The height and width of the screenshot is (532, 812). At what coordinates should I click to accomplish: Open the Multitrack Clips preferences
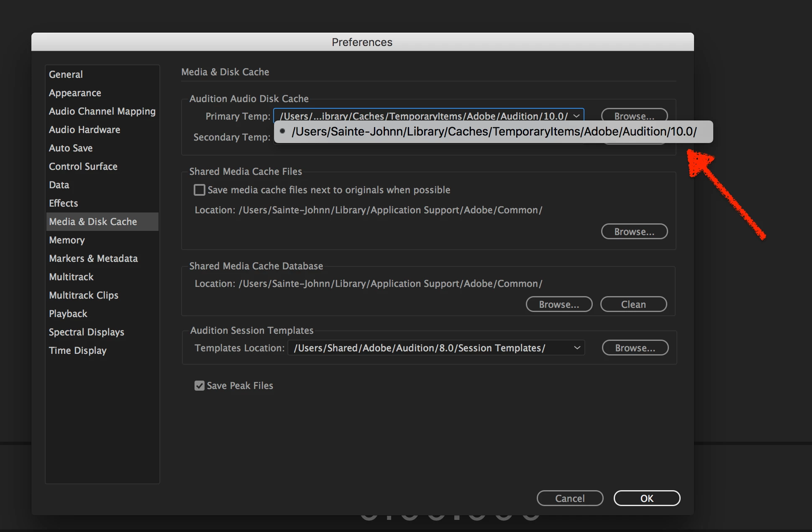click(x=84, y=295)
